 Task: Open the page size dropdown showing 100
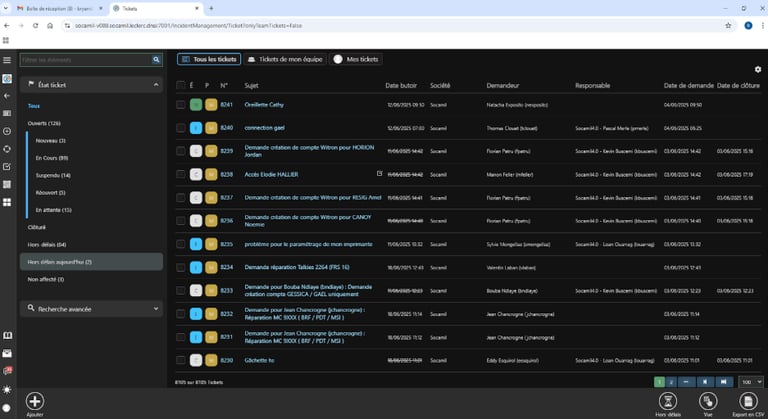(750, 382)
